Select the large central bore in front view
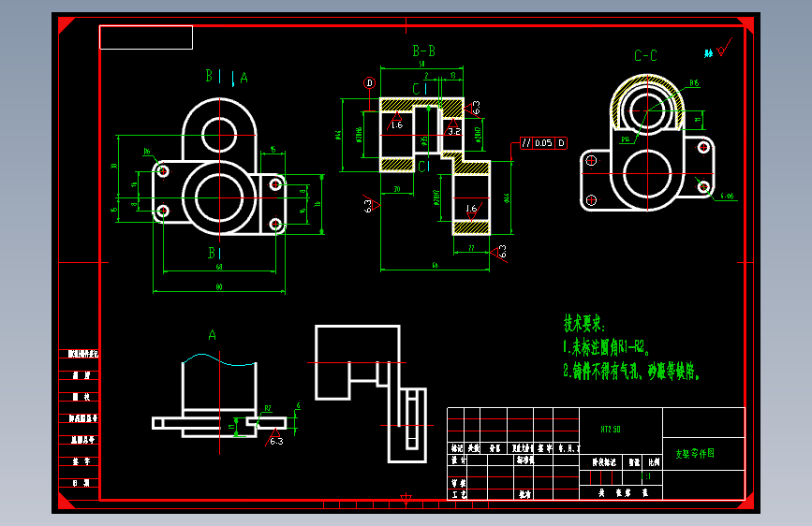The height and width of the screenshot is (526, 812). click(219, 197)
